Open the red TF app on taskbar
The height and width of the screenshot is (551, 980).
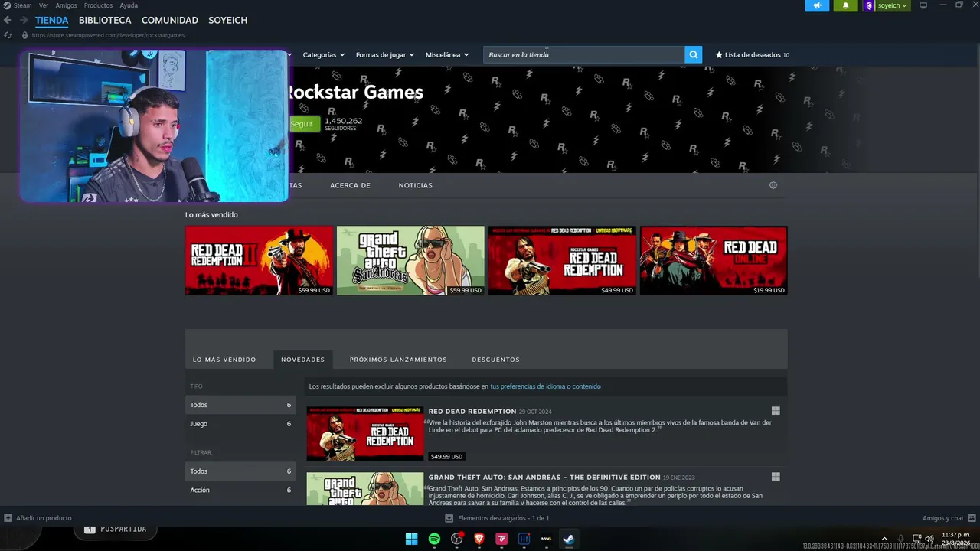pos(501,539)
